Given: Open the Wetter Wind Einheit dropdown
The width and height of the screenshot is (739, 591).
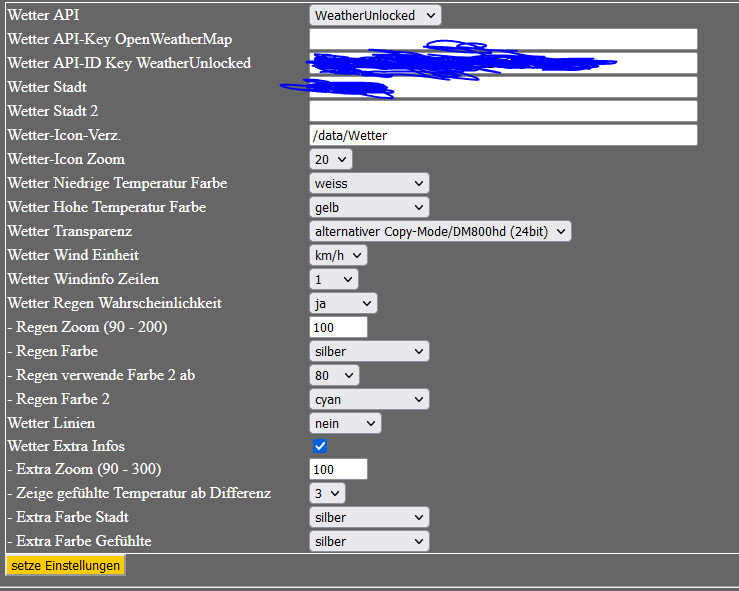Looking at the screenshot, I should [338, 255].
